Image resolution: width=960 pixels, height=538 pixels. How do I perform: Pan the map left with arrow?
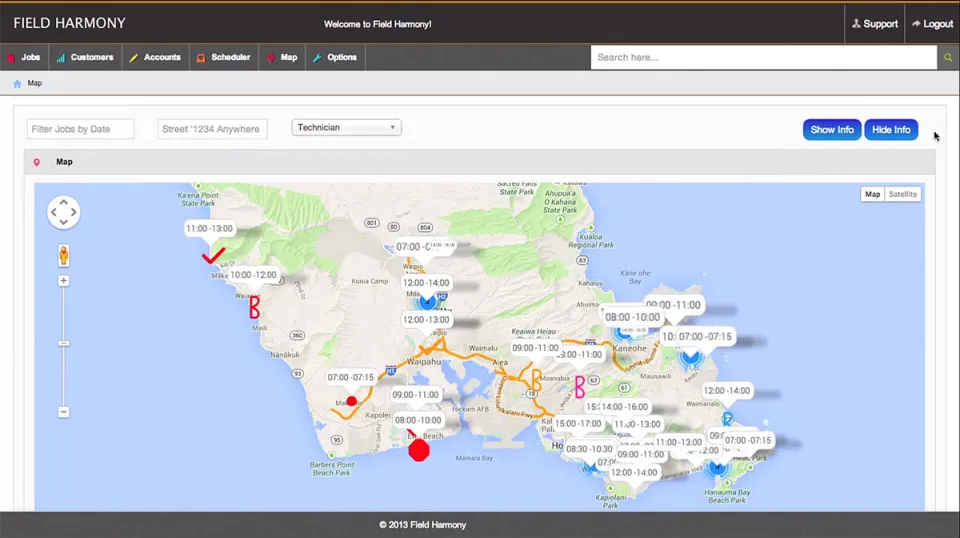coord(54,212)
